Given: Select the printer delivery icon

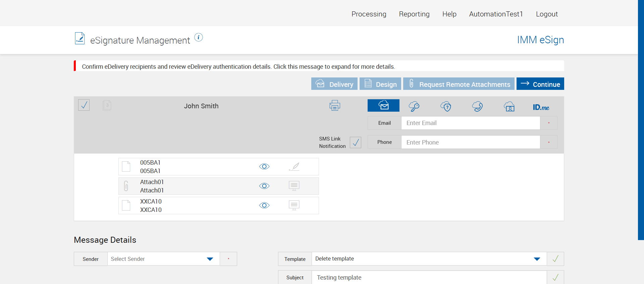Looking at the screenshot, I should [x=334, y=106].
